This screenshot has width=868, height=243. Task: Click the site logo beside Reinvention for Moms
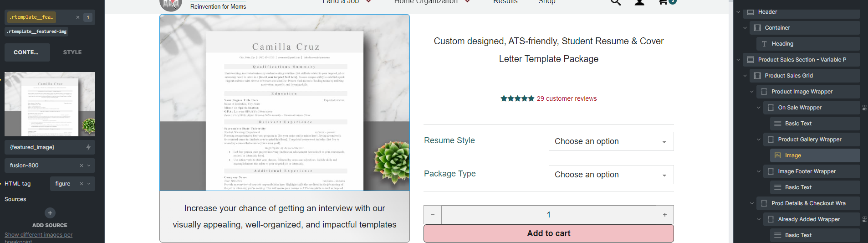(x=171, y=5)
